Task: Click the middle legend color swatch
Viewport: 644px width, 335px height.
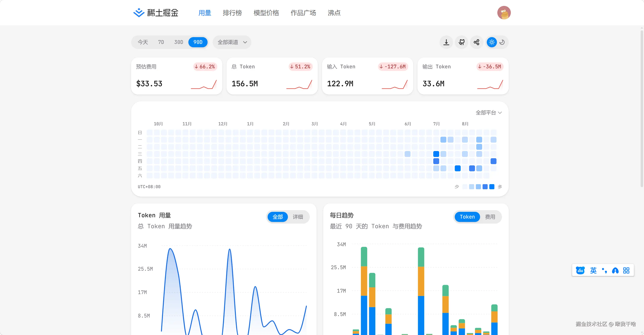Action: [x=478, y=187]
